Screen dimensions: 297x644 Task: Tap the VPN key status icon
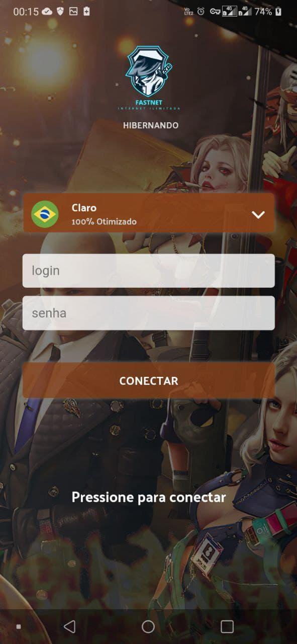[x=215, y=12]
